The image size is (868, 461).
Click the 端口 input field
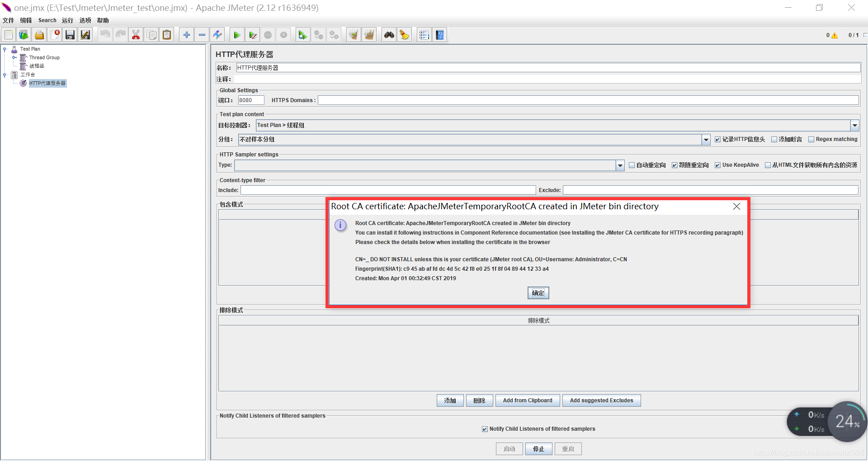point(251,100)
